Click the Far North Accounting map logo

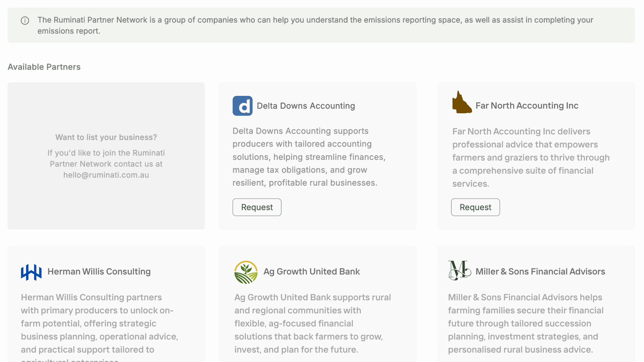(x=462, y=103)
